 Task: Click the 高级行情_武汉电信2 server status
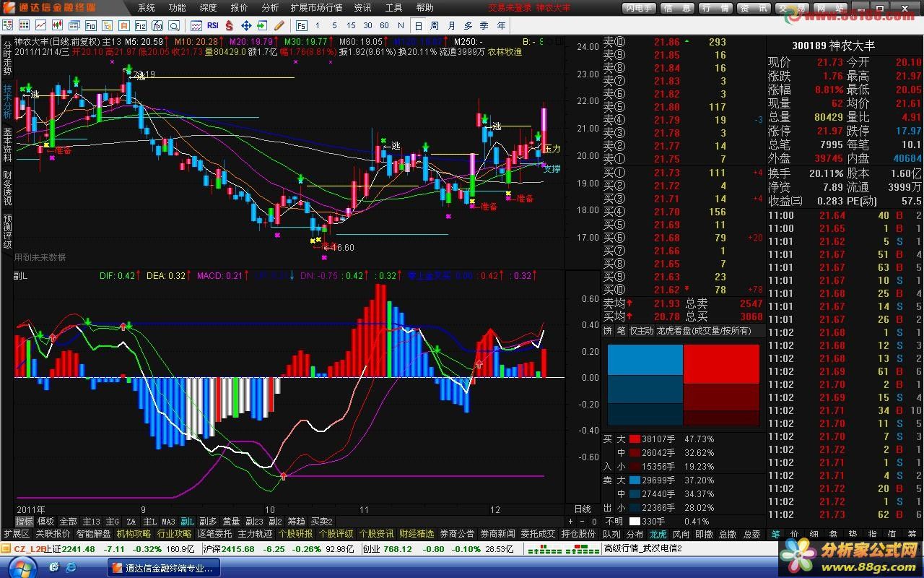point(642,549)
